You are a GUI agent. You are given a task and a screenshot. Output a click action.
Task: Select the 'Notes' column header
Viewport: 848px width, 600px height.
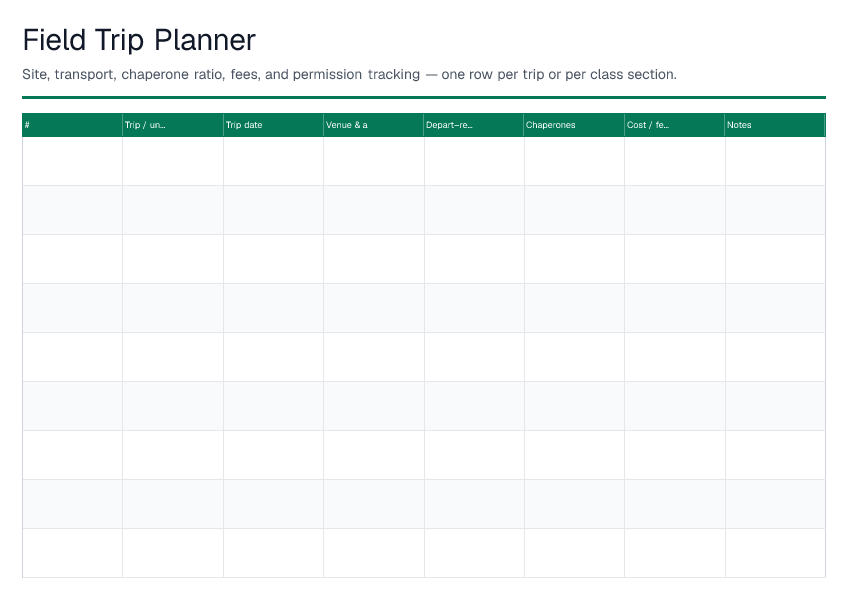click(775, 125)
